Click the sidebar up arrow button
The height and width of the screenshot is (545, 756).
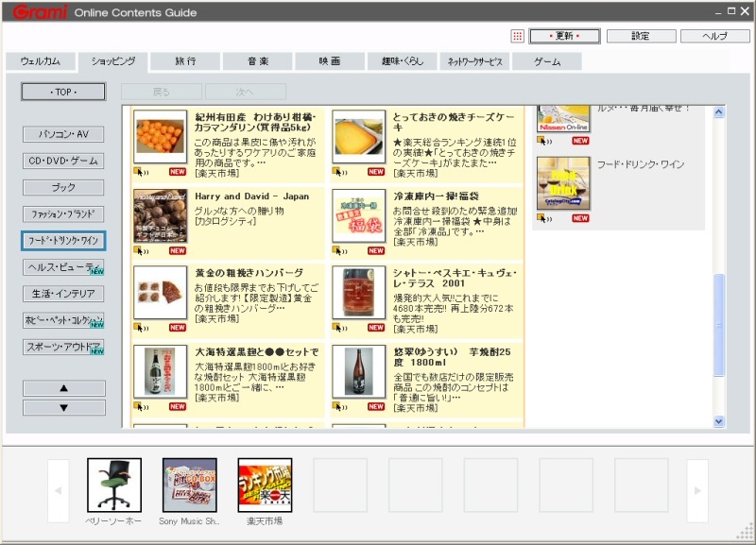coord(63,388)
